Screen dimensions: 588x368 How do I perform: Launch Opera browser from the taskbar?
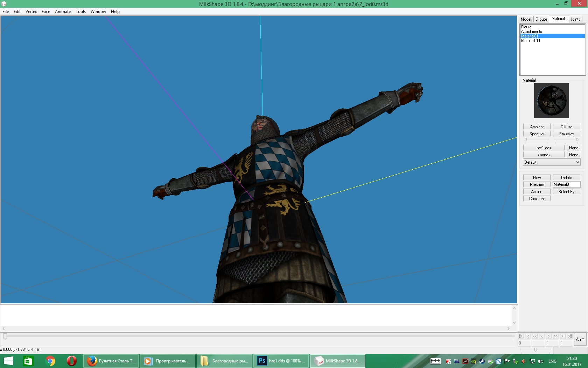(x=72, y=361)
